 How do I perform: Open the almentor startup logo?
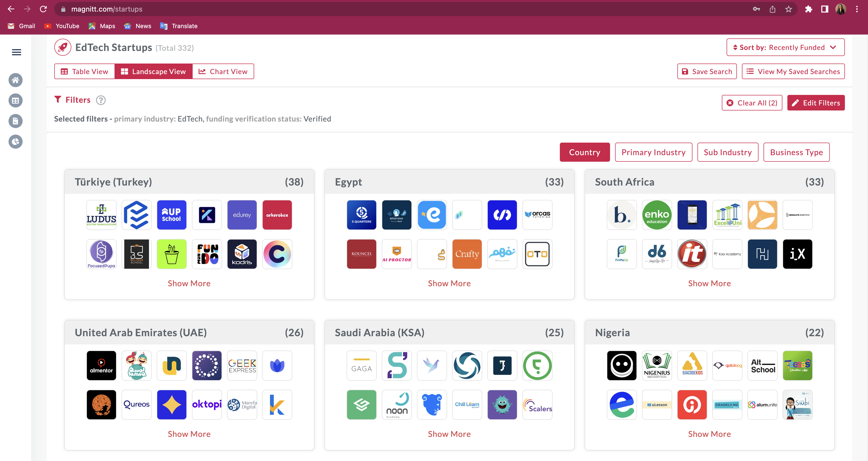[101, 366]
